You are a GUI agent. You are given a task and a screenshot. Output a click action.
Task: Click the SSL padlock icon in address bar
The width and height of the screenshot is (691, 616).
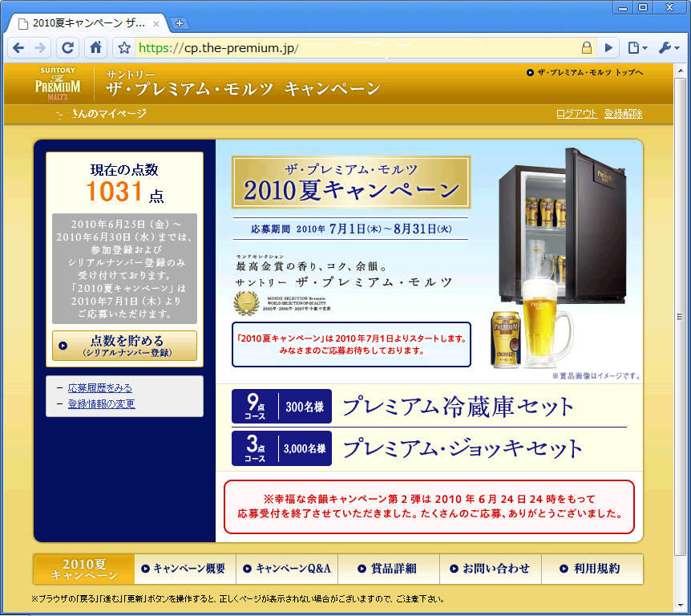[x=586, y=47]
